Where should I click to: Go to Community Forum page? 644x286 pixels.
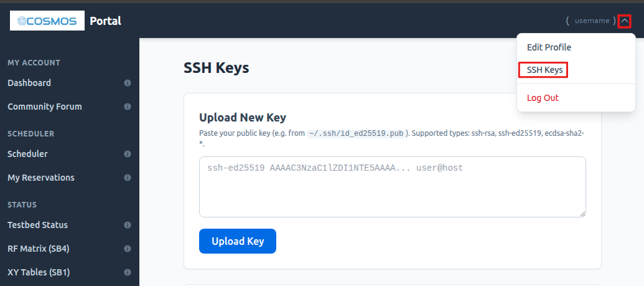tap(45, 107)
